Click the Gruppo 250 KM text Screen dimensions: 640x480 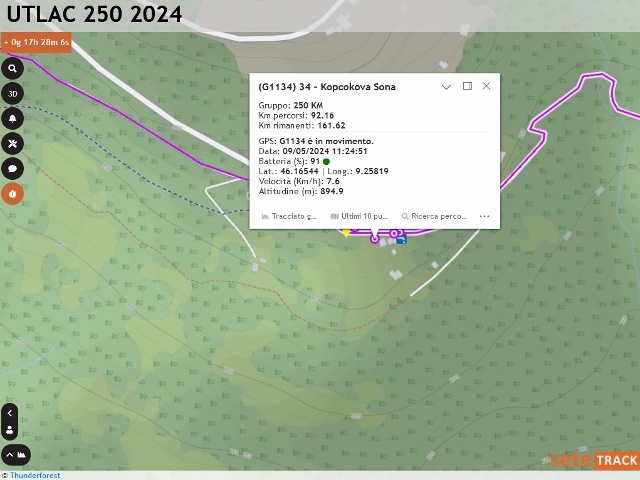click(x=291, y=105)
